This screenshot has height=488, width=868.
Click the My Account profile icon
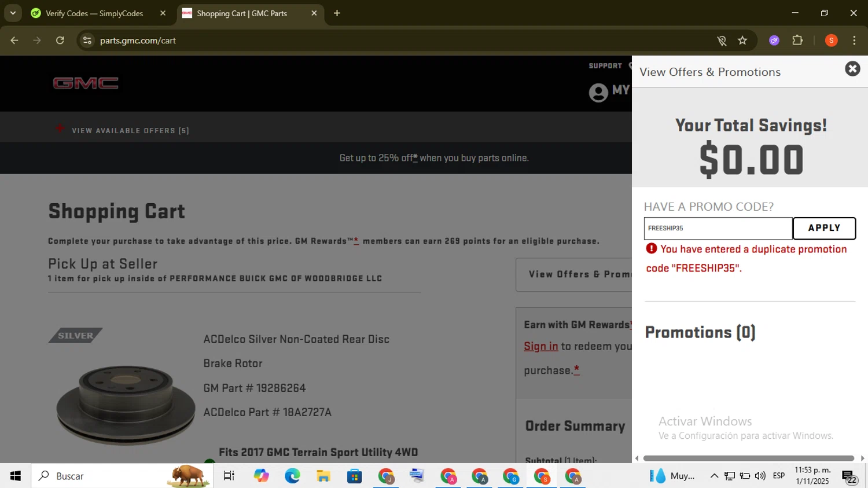598,93
